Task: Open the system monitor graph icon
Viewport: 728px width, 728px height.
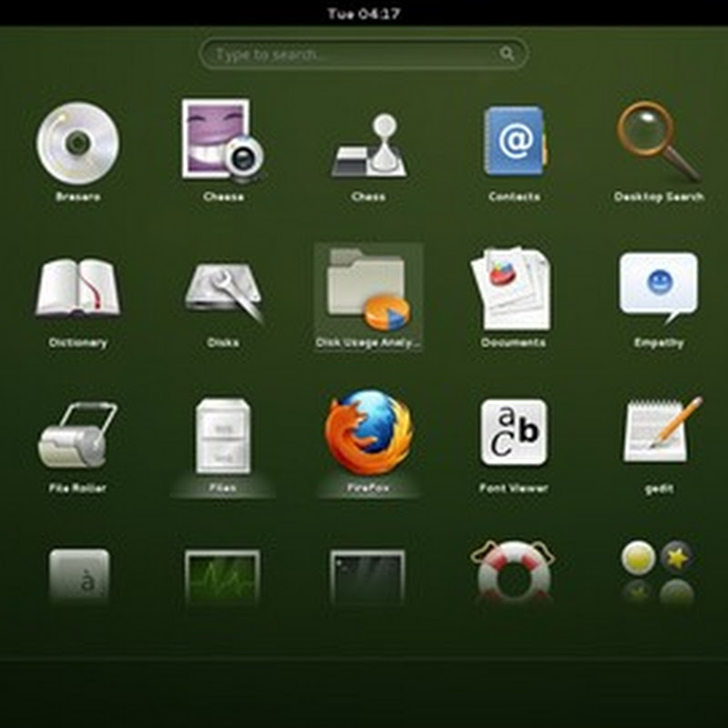Action: 222,577
